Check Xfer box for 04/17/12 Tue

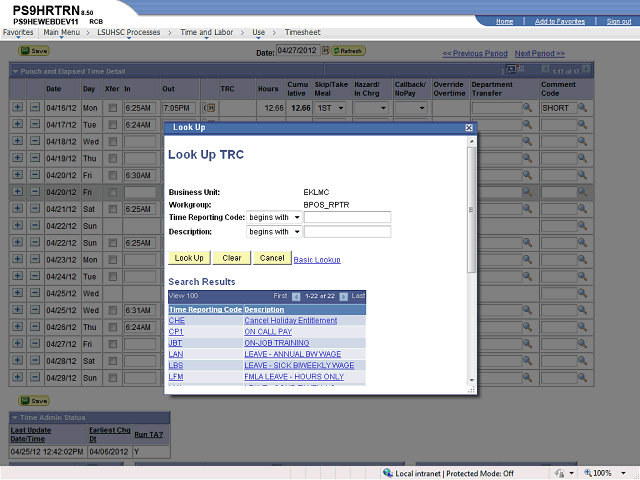(x=113, y=124)
